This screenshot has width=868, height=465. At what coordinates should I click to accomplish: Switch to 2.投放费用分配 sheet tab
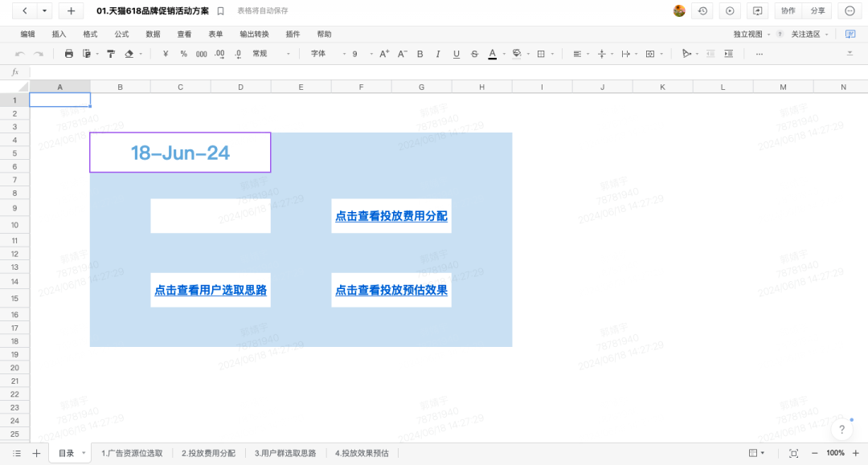coord(208,454)
